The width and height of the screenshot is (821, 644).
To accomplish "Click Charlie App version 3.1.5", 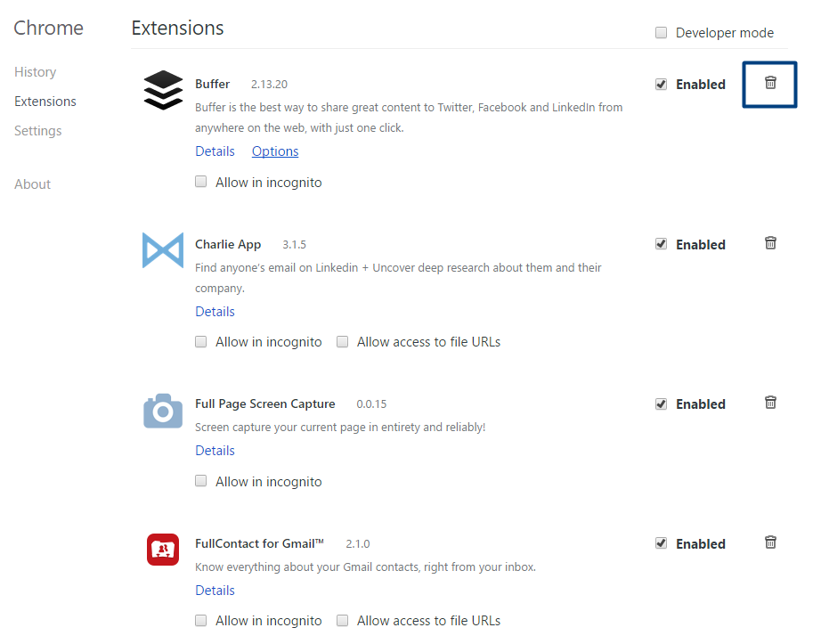I will [x=294, y=245].
